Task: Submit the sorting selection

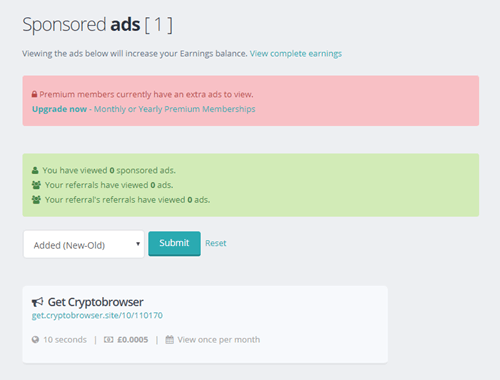Action: pos(174,243)
